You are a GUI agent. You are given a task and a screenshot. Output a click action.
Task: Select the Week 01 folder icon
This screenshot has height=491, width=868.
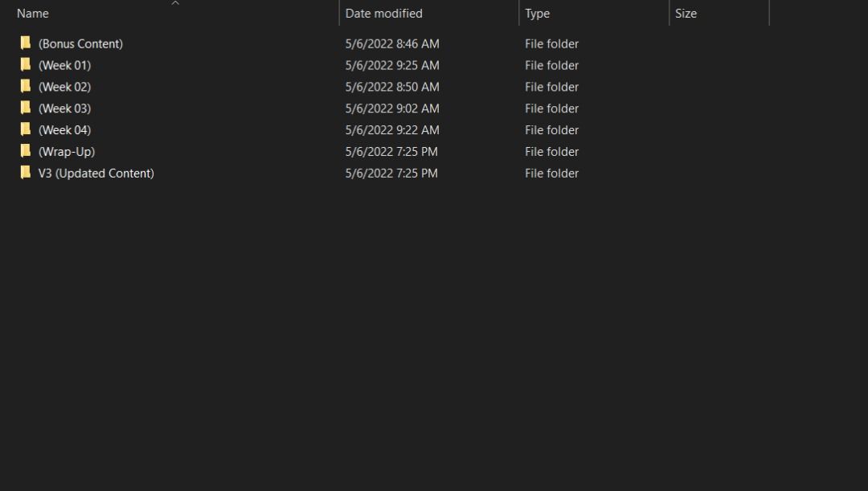(x=26, y=65)
